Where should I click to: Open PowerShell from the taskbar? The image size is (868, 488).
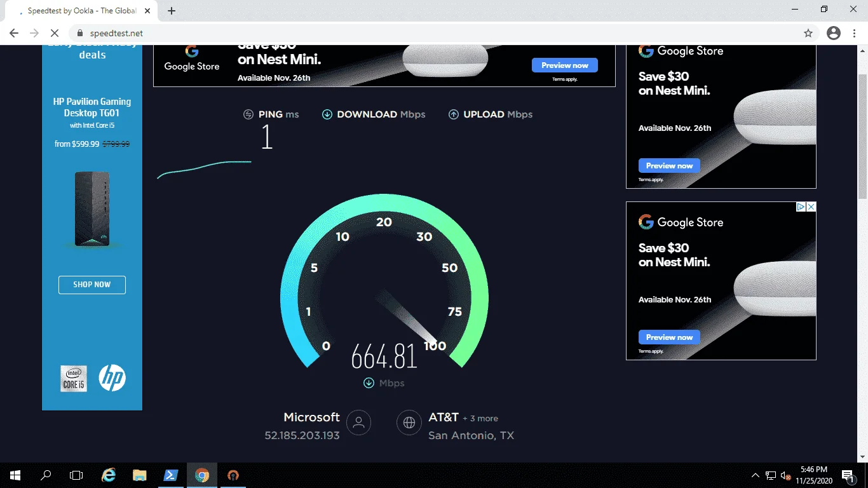171,475
